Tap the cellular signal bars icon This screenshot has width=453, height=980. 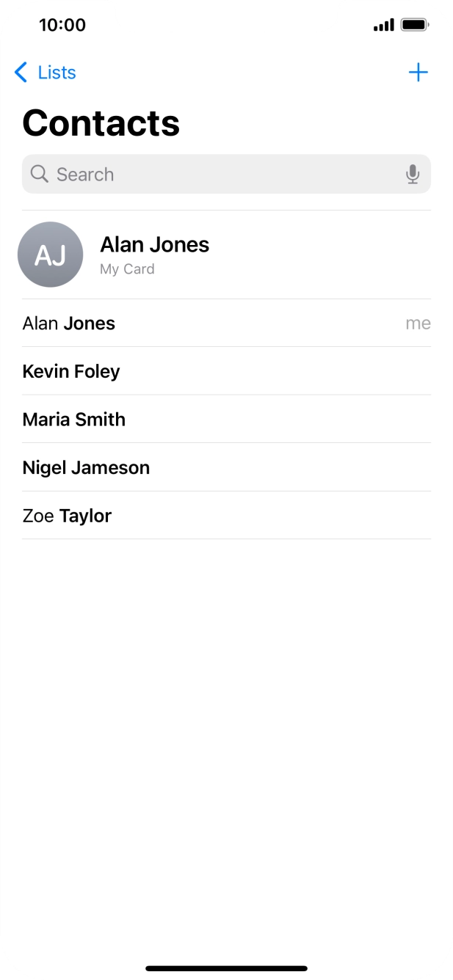[383, 26]
